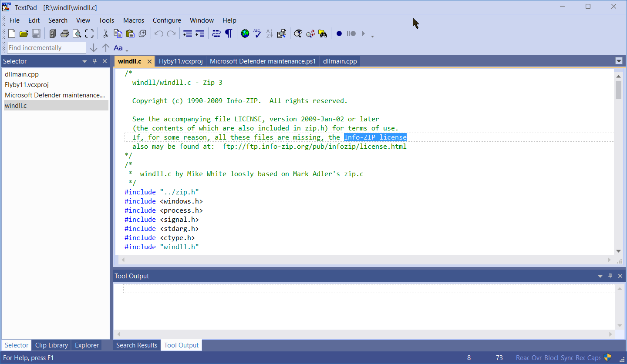Click the Print icon in toolbar
The width and height of the screenshot is (627, 364).
coord(65,33)
